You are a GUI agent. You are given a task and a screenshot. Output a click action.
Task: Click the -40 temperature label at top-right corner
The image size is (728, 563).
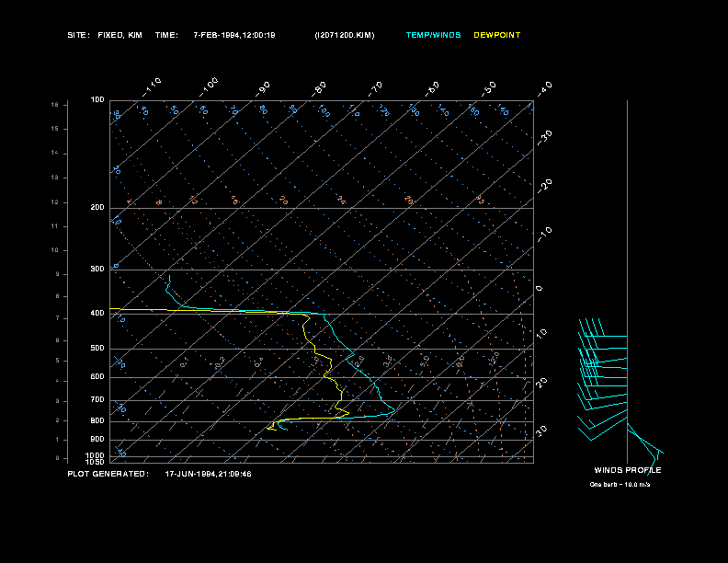(x=544, y=88)
